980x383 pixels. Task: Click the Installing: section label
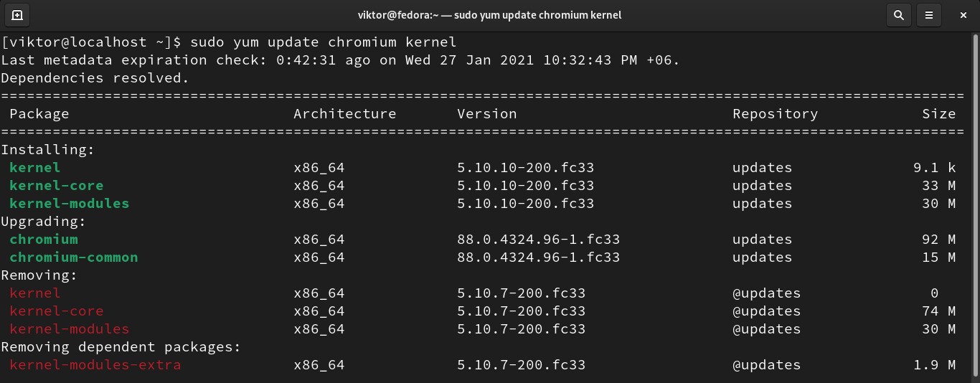pyautogui.click(x=47, y=150)
